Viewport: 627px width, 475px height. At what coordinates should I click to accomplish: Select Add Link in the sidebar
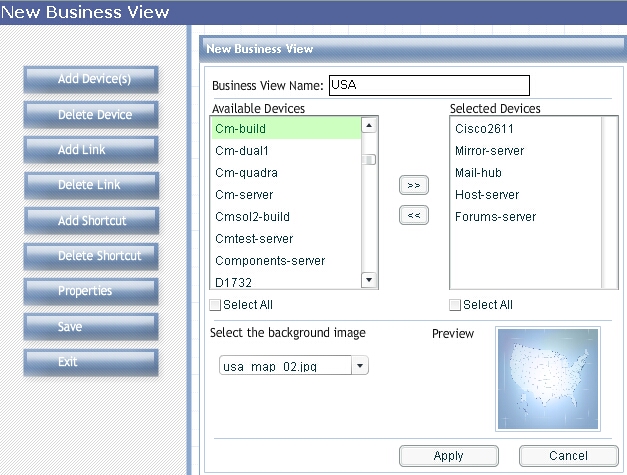(x=91, y=150)
